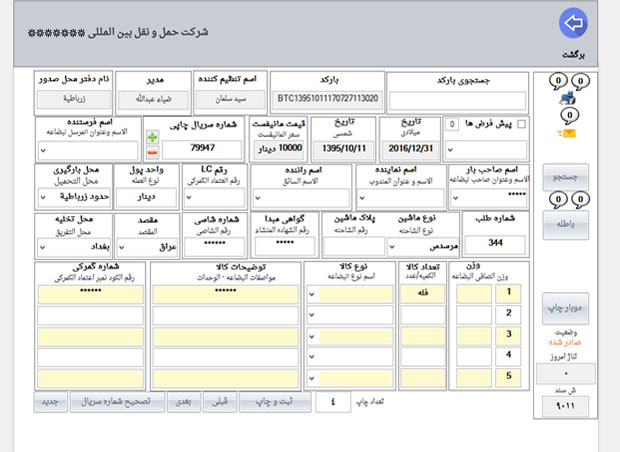Click the تناژ امروز field
The height and width of the screenshot is (452, 620).
566,374
